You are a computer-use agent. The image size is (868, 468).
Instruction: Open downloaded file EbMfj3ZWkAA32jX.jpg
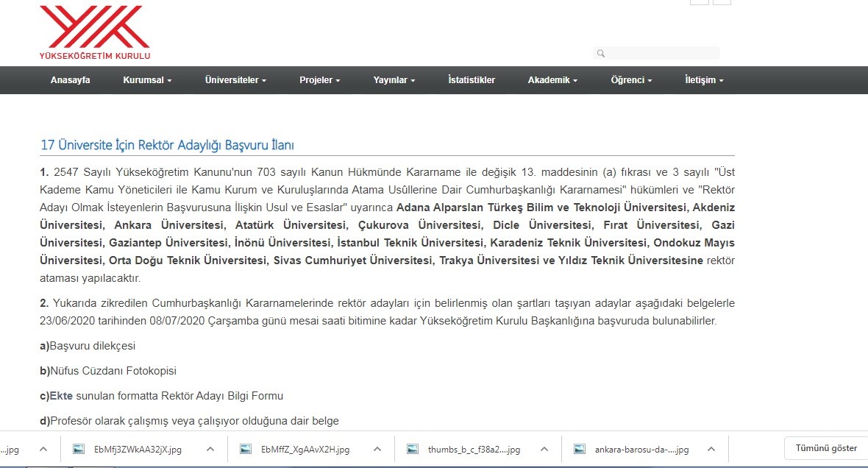[138, 450]
